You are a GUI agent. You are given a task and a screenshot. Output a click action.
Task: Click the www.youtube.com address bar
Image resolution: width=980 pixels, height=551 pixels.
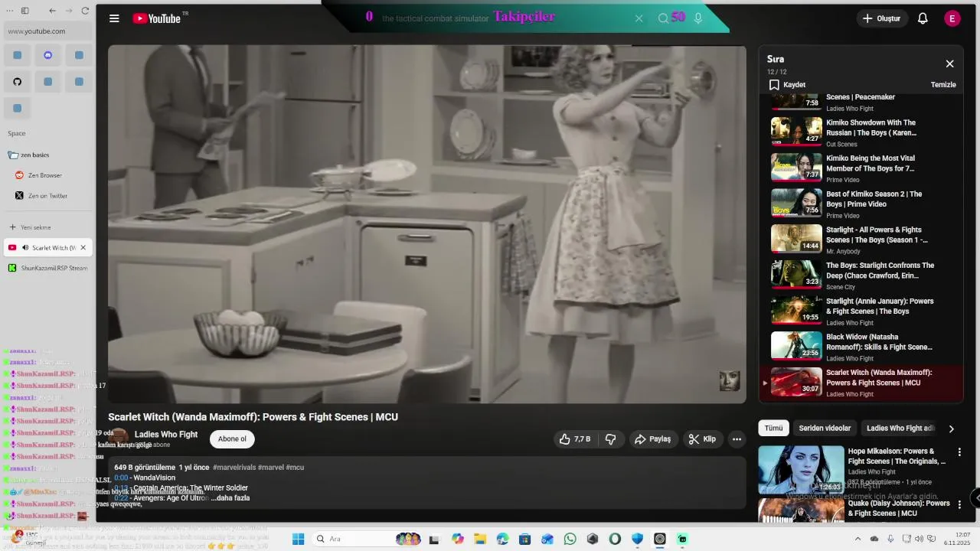coord(48,31)
